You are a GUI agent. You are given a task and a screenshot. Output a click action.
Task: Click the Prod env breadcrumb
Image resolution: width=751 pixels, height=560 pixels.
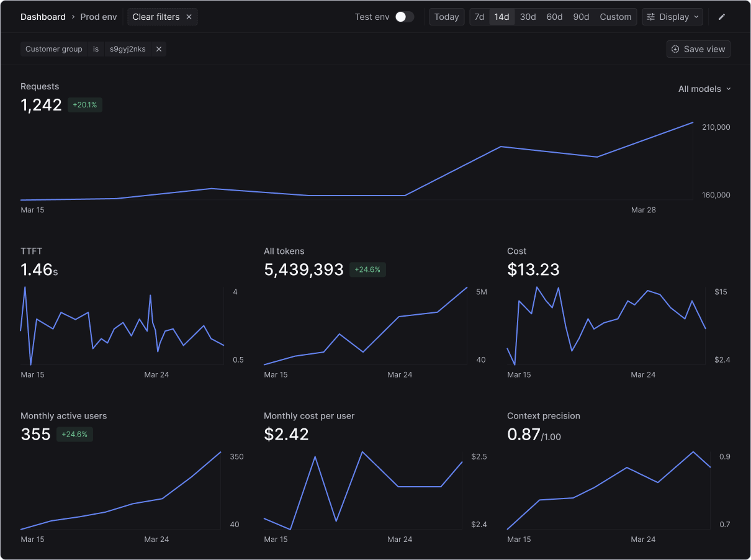[99, 17]
